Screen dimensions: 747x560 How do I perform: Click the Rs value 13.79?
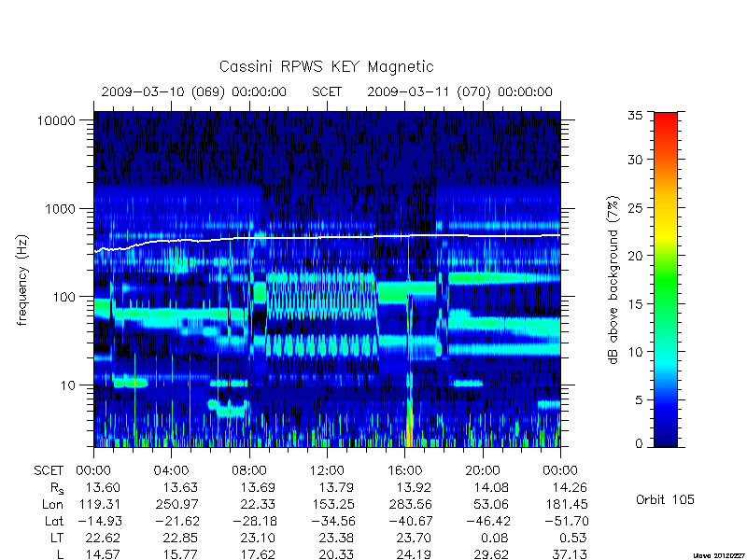[x=336, y=487]
